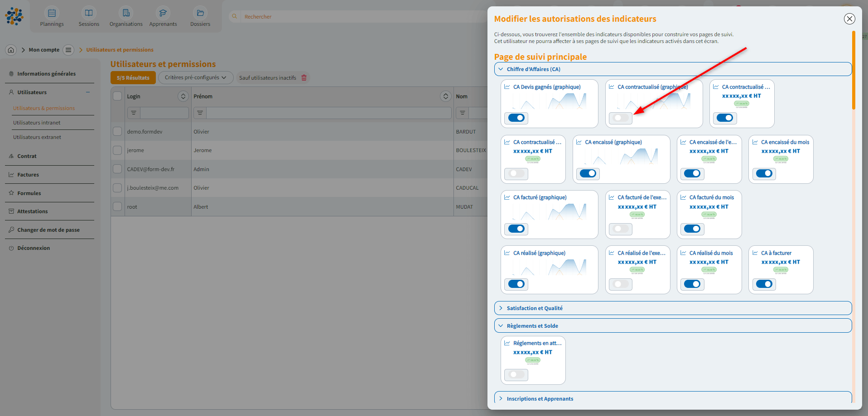The image size is (868, 416).
Task: Open the Apprenants graduate icon
Action: [x=163, y=13]
